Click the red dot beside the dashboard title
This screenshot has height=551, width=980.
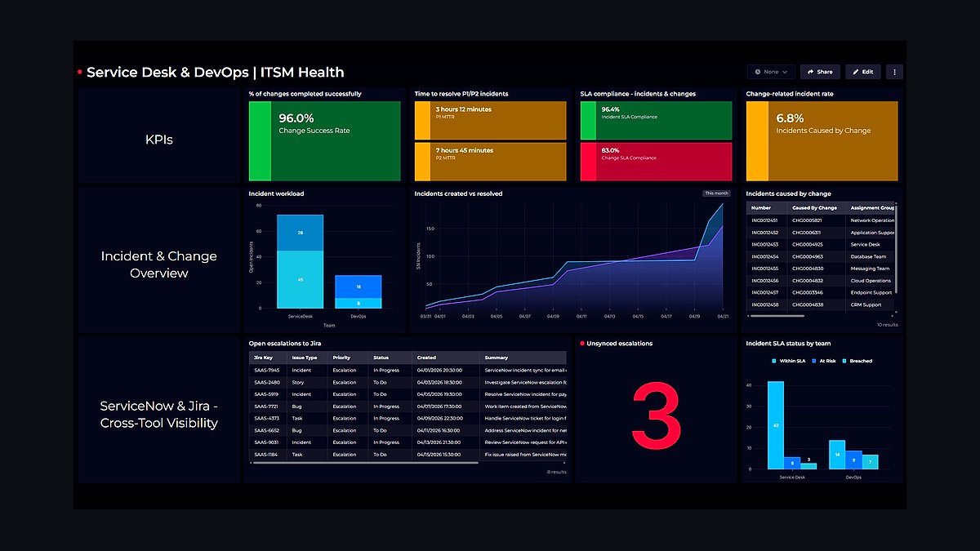point(79,72)
